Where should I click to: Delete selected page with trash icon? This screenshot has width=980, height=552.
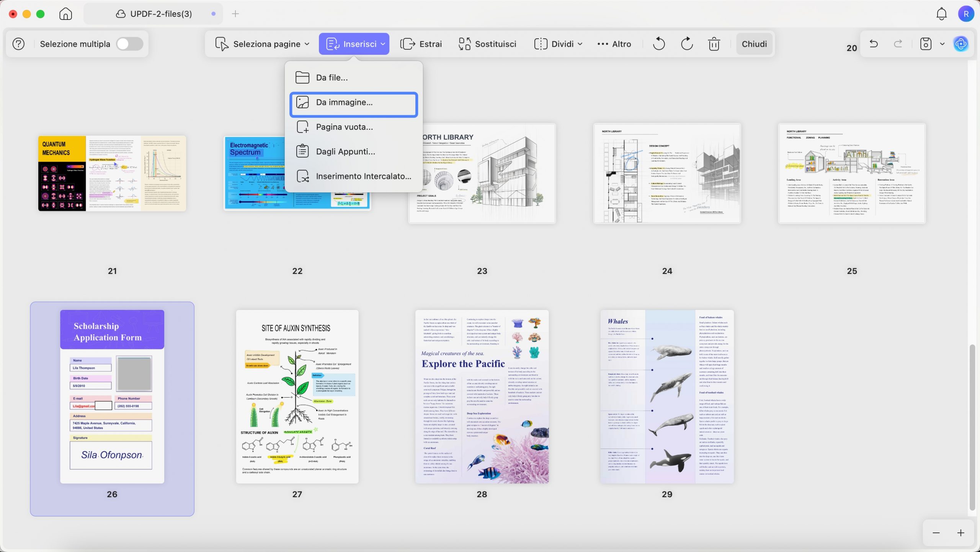[x=714, y=44]
